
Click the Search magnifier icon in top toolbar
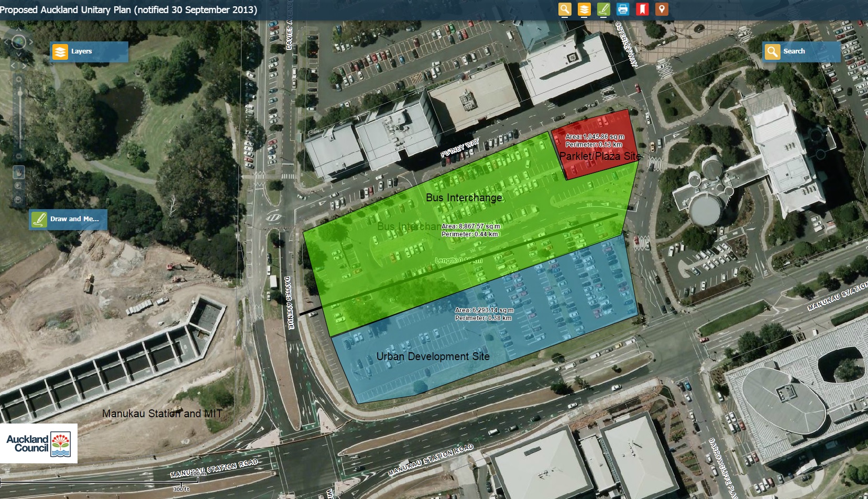click(565, 9)
